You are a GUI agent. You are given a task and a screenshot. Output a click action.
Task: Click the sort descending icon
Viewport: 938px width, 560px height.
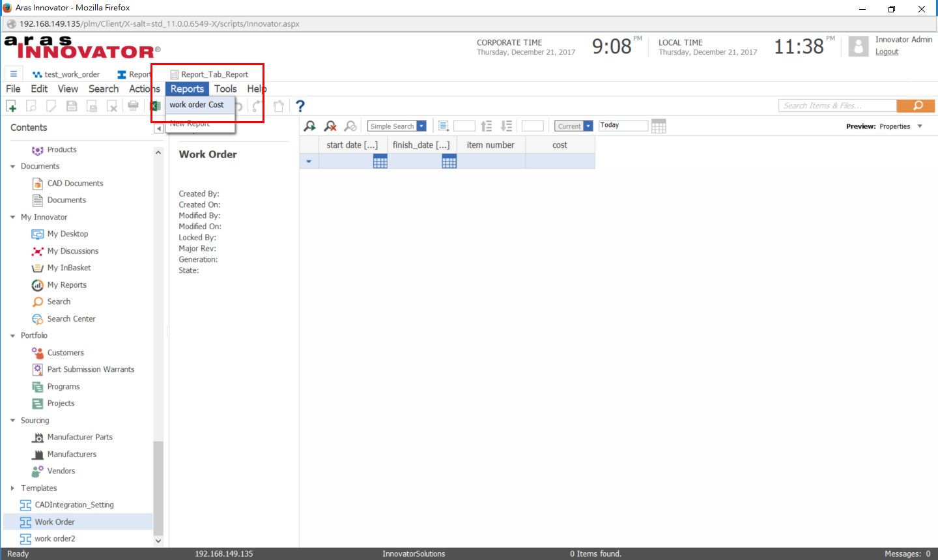507,126
